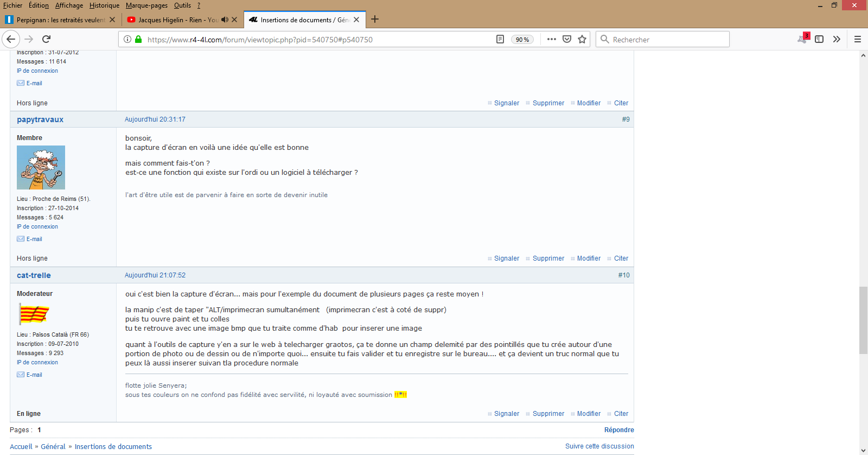868x455 pixels.
Task: Go back with the browser back arrow
Action: (11, 39)
